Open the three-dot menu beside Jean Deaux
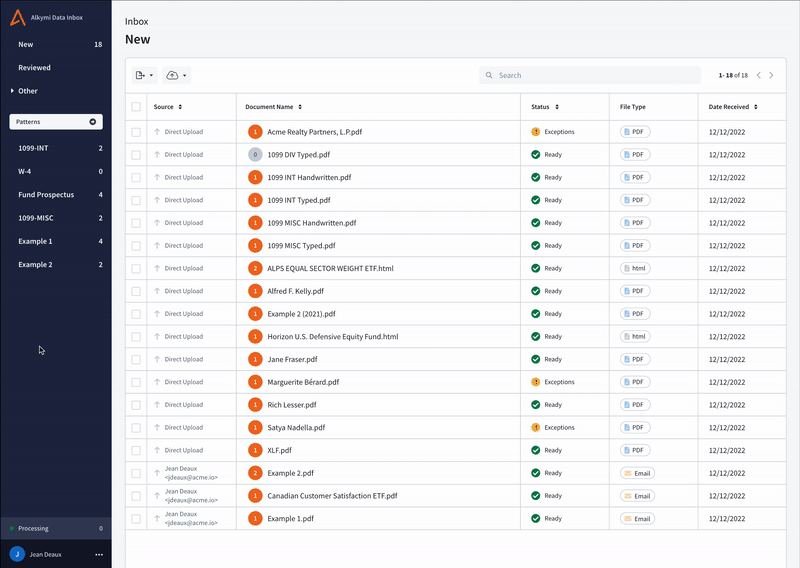This screenshot has height=568, width=800. (99, 554)
